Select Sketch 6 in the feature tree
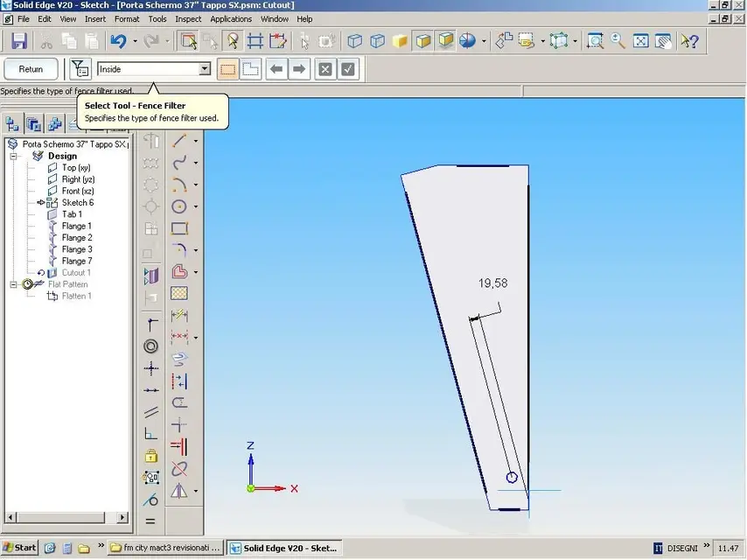This screenshot has height=560, width=747. pyautogui.click(x=78, y=202)
